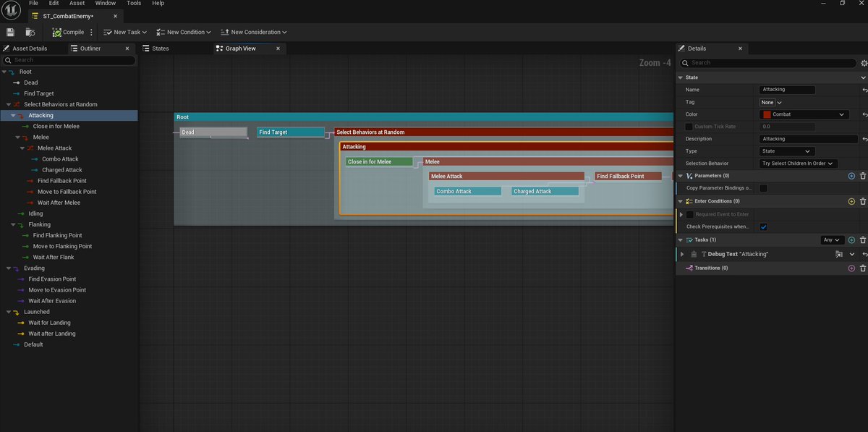
Task: Collapse the Root tree node
Action: pyautogui.click(x=4, y=72)
